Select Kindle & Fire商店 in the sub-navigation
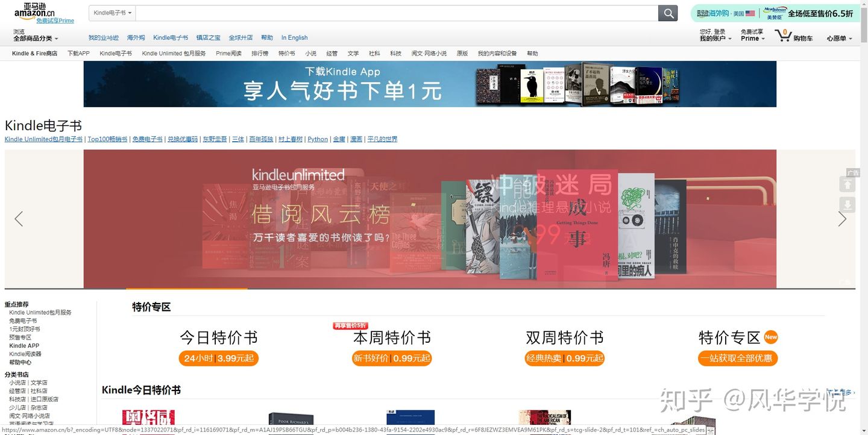The width and height of the screenshot is (868, 435). 34,54
